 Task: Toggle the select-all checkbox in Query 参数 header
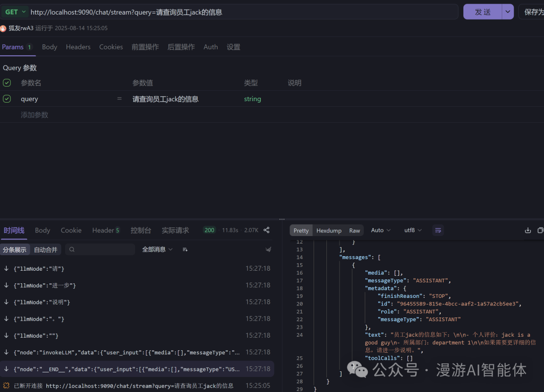(x=7, y=83)
